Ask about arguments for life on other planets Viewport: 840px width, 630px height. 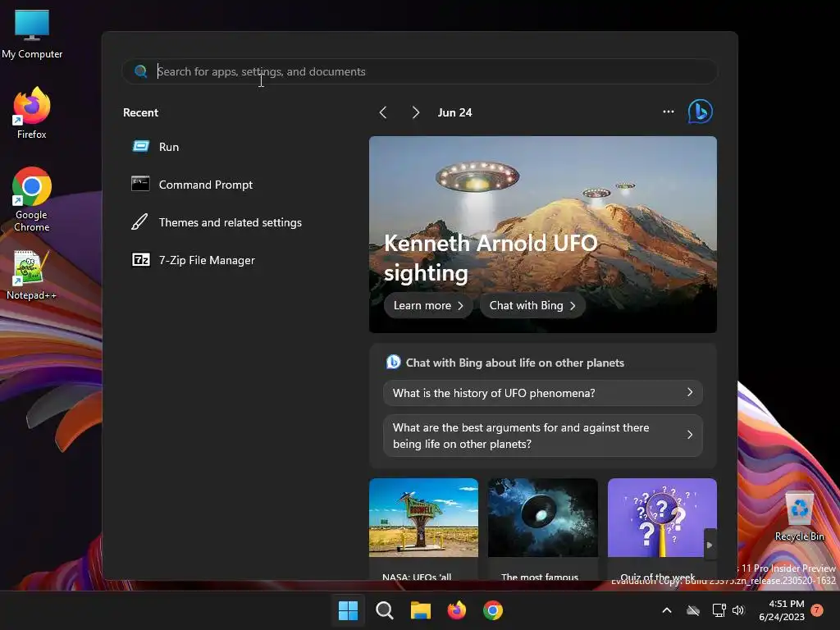pyautogui.click(x=543, y=436)
